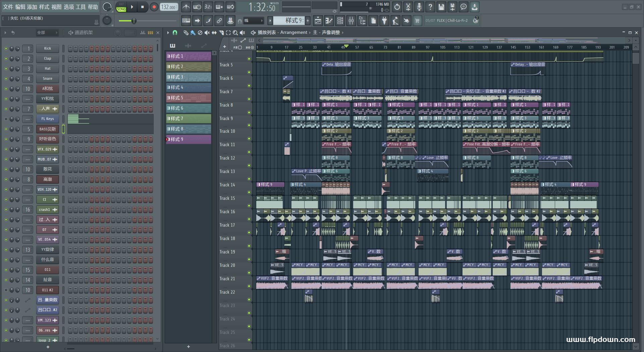
Task: Stop playback with the stop button
Action: [x=143, y=7]
